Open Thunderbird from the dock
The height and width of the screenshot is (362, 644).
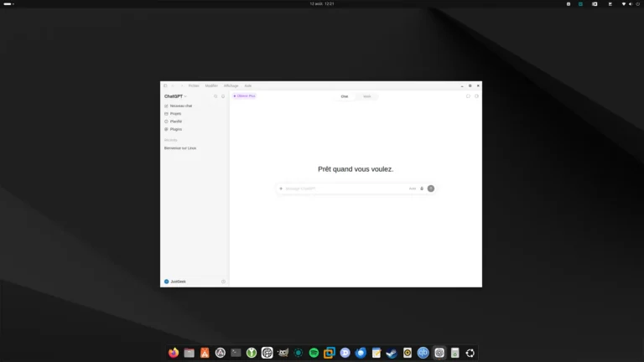[x=361, y=353]
